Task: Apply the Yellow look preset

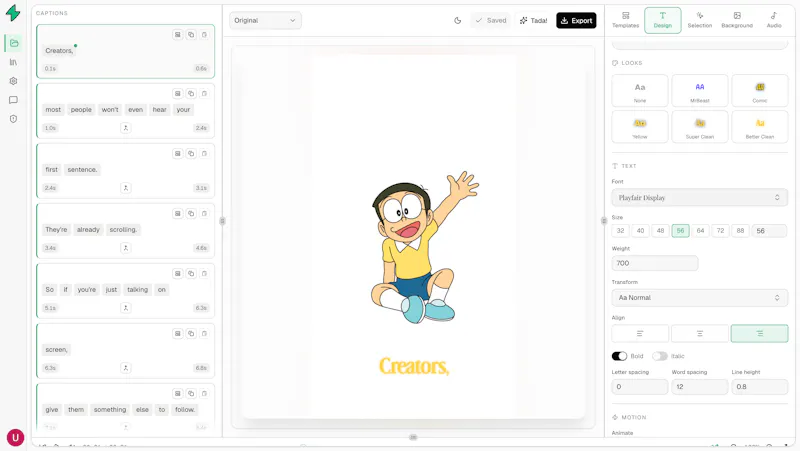Action: point(640,127)
